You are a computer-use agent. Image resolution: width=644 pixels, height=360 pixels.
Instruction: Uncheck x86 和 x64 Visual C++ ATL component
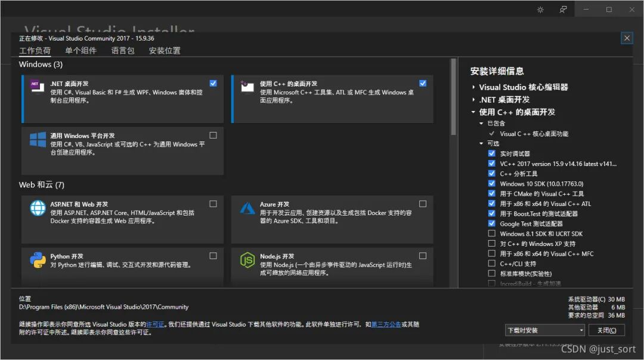pos(491,203)
